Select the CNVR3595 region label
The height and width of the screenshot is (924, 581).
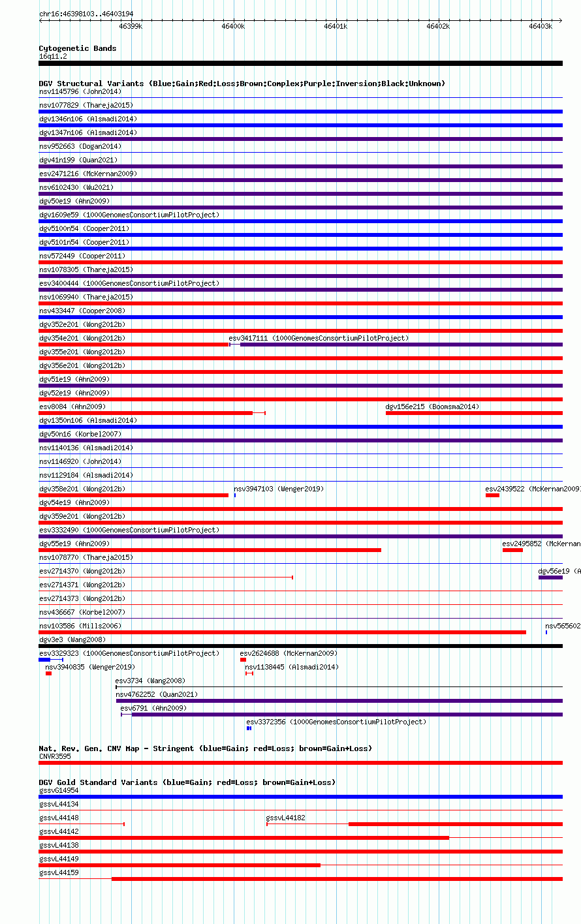click(54, 756)
